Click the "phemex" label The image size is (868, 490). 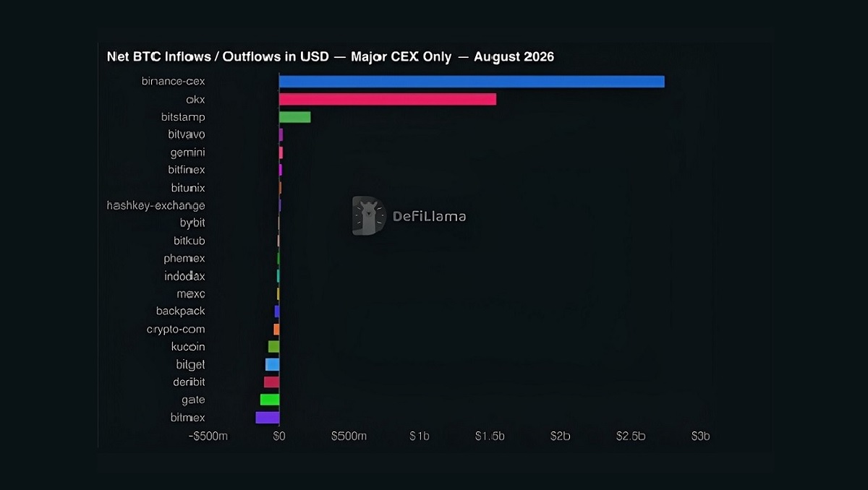coord(184,259)
